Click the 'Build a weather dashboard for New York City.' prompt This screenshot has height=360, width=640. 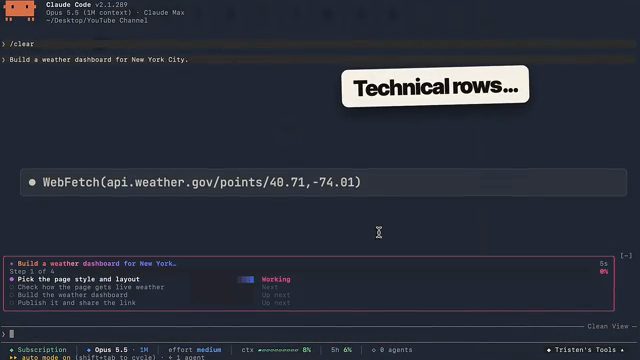(99, 60)
